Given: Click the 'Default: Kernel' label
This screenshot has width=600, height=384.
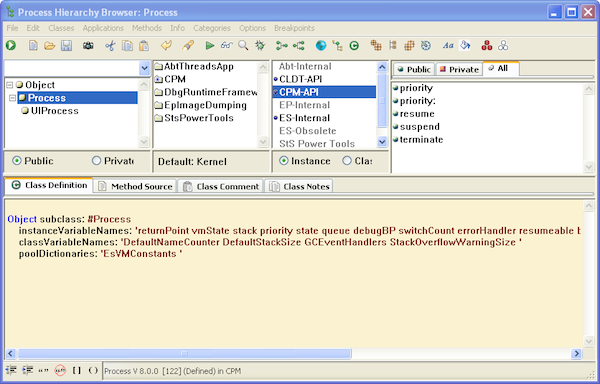Looking at the screenshot, I should (192, 162).
